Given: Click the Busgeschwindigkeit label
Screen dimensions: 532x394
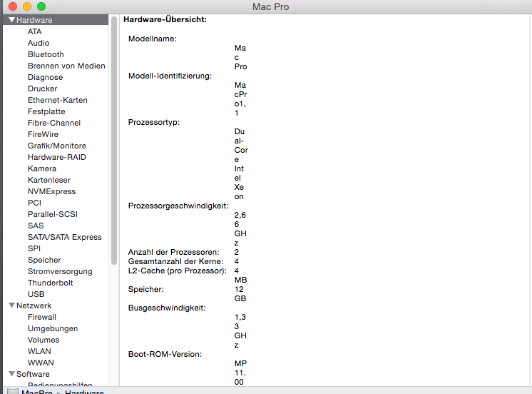Looking at the screenshot, I should pos(167,308).
